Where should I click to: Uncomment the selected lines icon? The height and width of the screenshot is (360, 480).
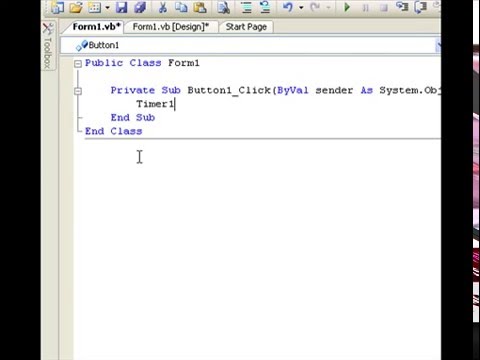pos(265,7)
